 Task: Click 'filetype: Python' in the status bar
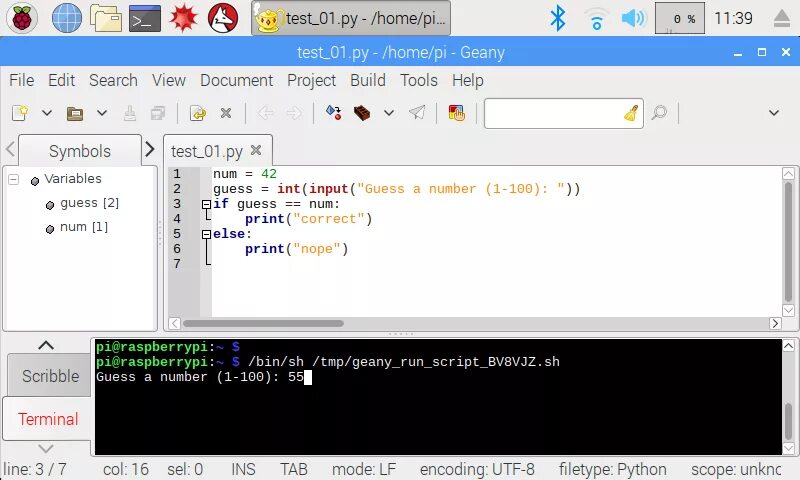(612, 469)
